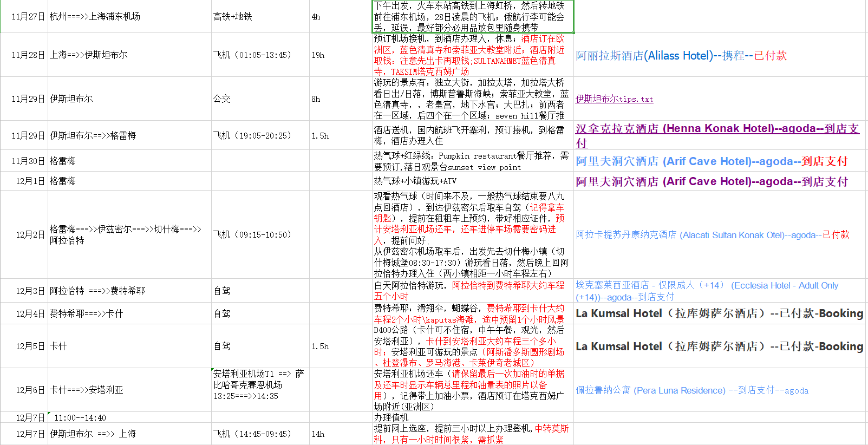Viewport: 868px width, 445px height.
Task: Select the 提前网上选座 notes cell
Action: 473,434
